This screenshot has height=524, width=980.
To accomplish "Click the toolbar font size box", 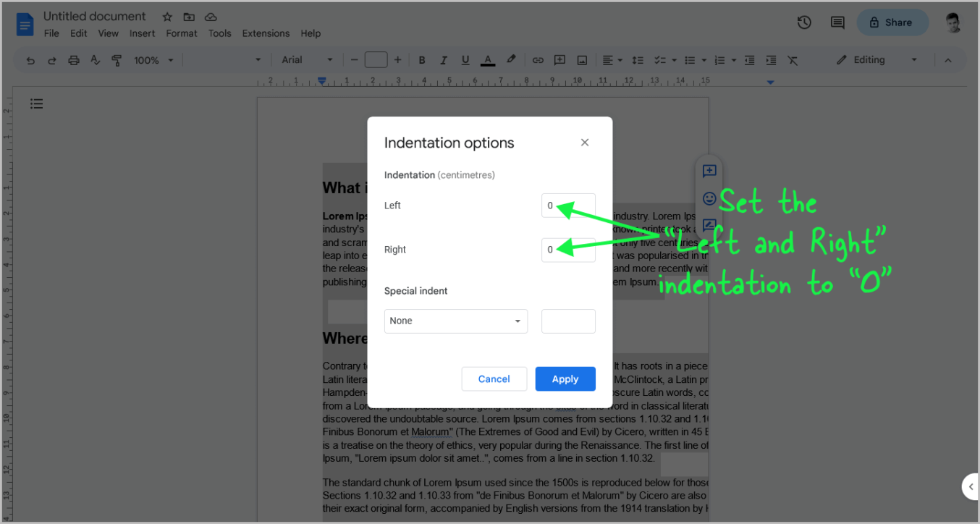I will (x=376, y=60).
